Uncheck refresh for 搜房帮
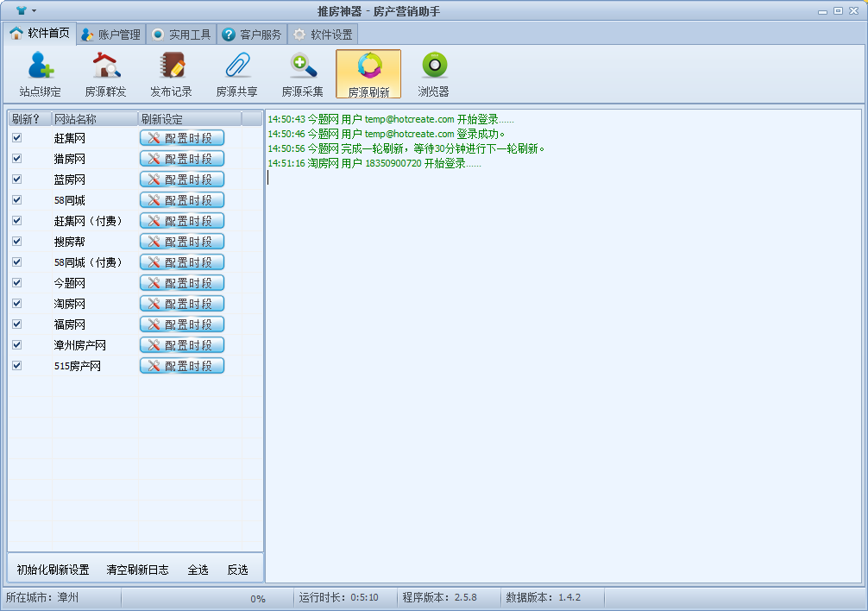This screenshot has width=868, height=611. click(x=17, y=242)
